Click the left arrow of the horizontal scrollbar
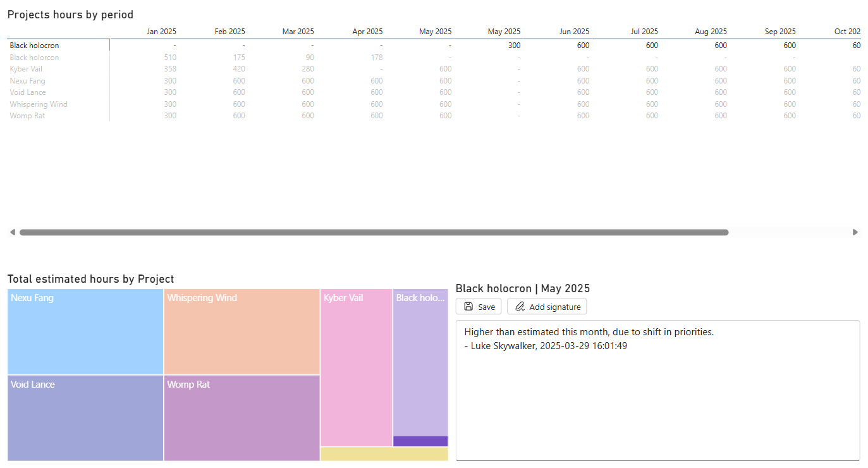 click(13, 232)
